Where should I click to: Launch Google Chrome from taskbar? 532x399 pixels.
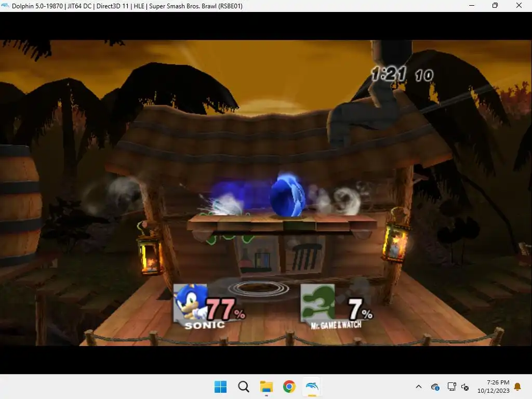tap(289, 387)
